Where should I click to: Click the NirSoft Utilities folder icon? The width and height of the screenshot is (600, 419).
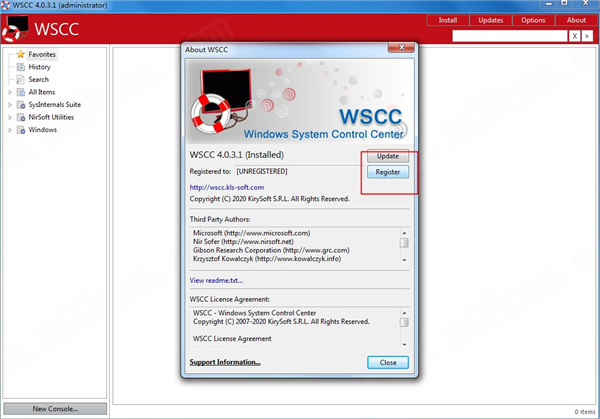(x=21, y=117)
